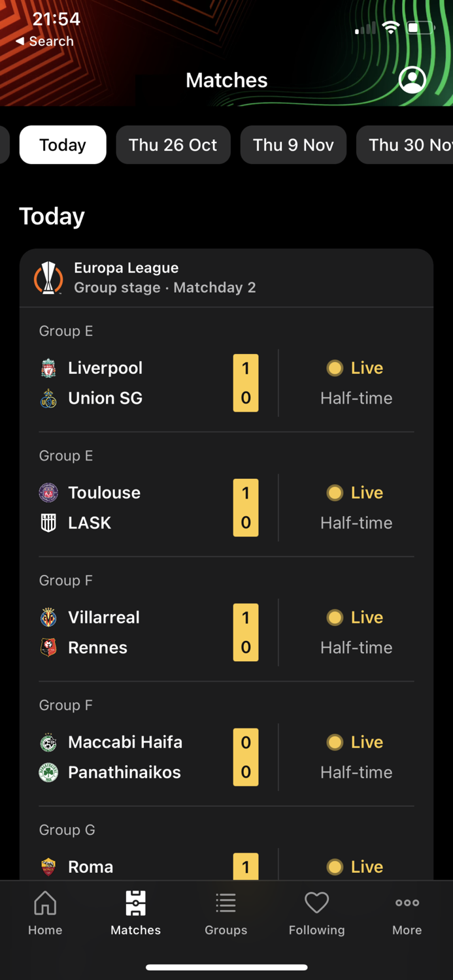Click the LASK club crest
The image size is (453, 980).
tap(48, 522)
